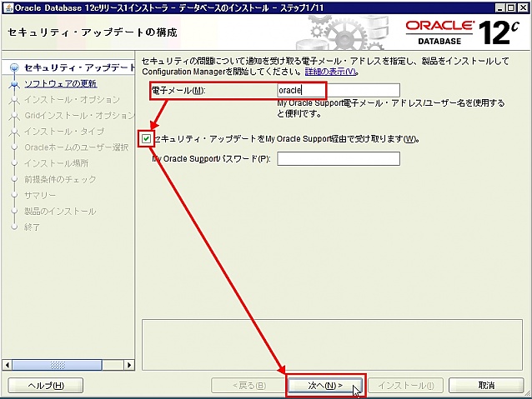Open the ソフトウェアの更新 step link
532x399 pixels.
click(61, 84)
